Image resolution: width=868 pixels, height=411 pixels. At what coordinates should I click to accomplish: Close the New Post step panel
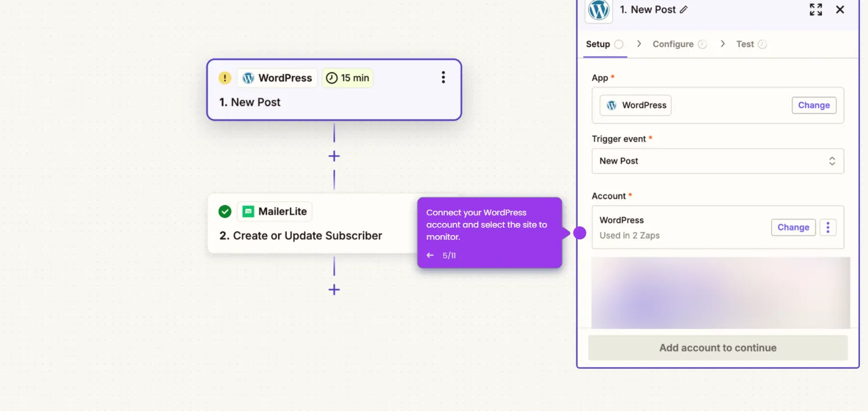(840, 10)
